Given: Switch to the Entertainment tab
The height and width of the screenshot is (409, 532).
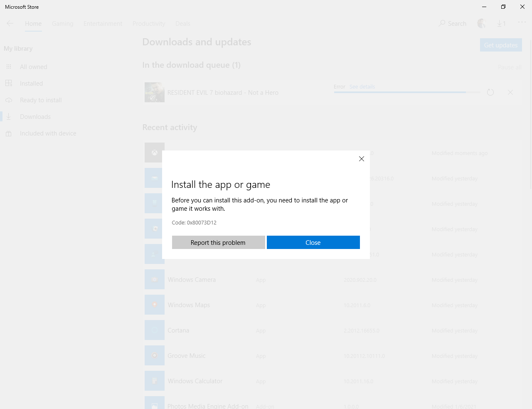Looking at the screenshot, I should [x=103, y=24].
